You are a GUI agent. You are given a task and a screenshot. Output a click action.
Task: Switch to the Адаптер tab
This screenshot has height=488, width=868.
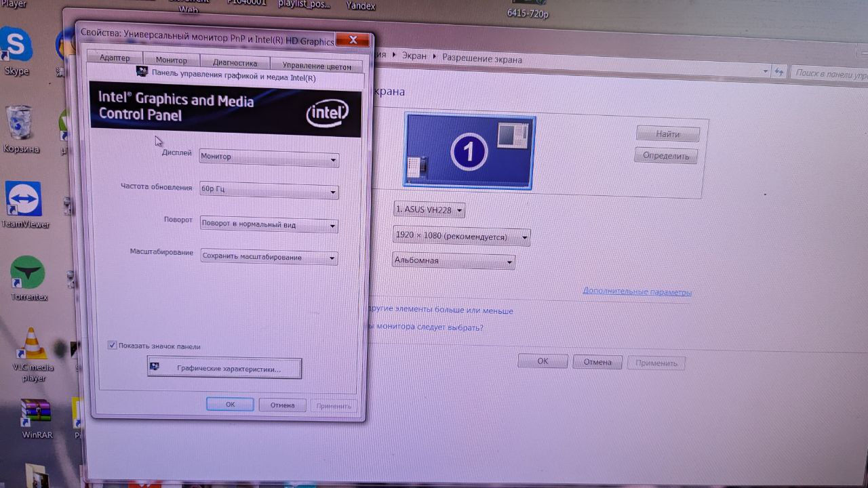(x=115, y=58)
